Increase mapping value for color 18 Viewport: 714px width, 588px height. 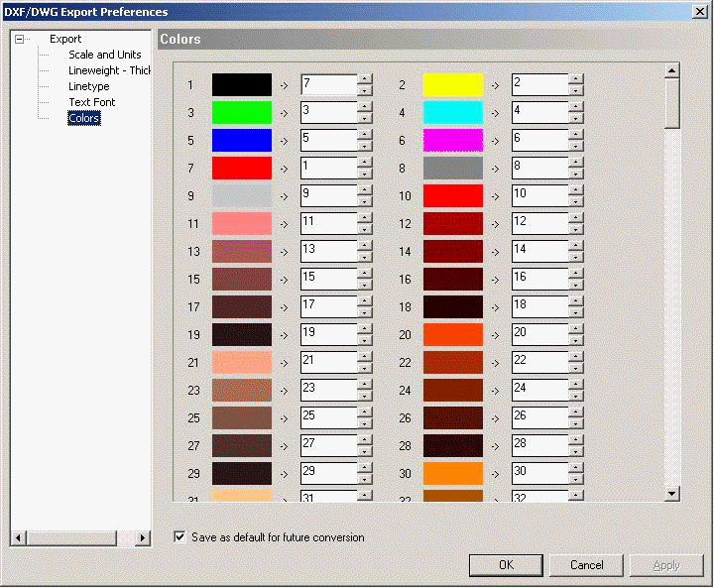pyautogui.click(x=575, y=301)
